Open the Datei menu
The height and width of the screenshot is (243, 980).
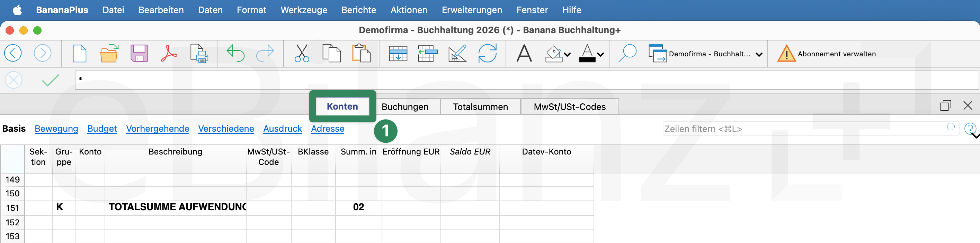pos(113,10)
